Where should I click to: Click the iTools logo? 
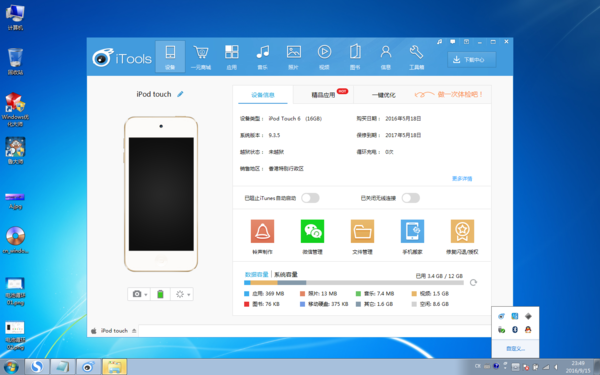tap(122, 58)
